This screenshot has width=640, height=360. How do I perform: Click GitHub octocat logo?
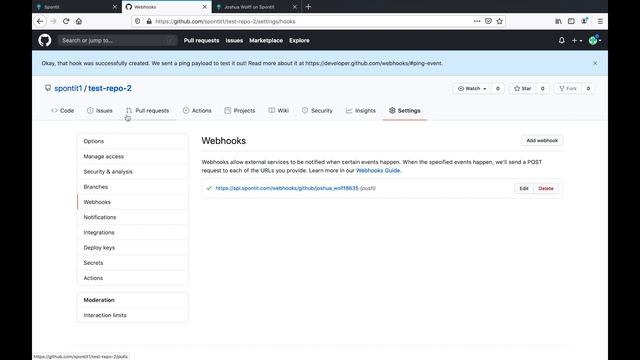[45, 40]
